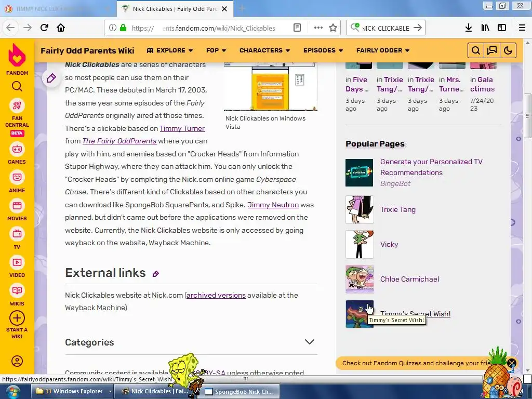Open Windows Explorer taskbar group dropdown arrow
The width and height of the screenshot is (532, 399).
coord(110,392)
